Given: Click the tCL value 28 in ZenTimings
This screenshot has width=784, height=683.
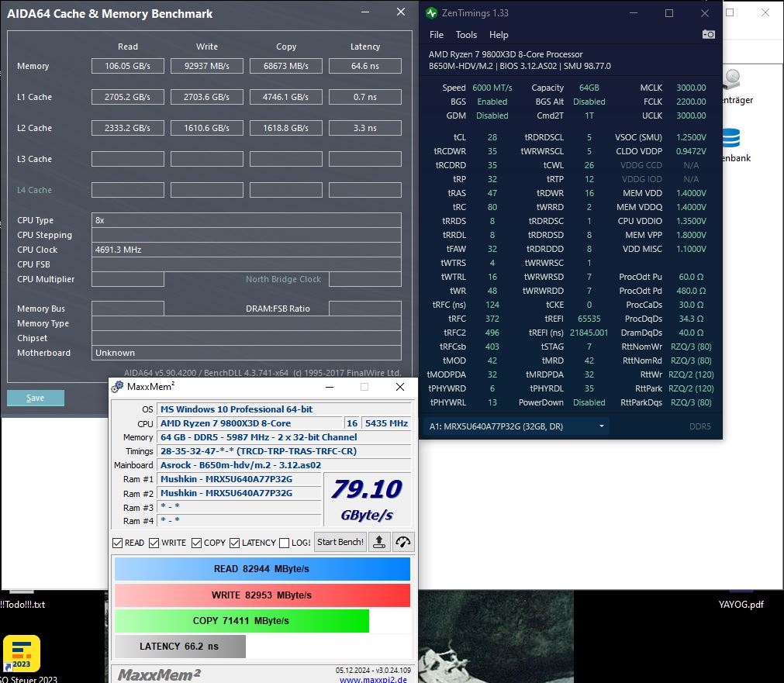Looking at the screenshot, I should pos(492,137).
